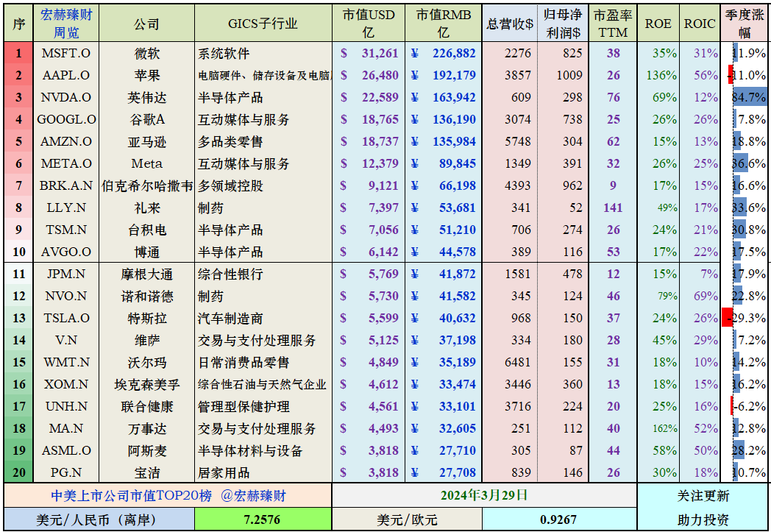
Task: Click net profit value 1009
Action: pos(569,75)
